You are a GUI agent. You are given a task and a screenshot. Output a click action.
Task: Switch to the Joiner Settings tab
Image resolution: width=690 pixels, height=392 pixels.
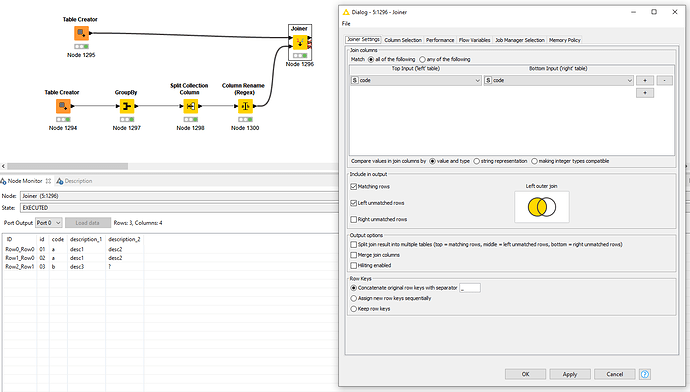[x=363, y=40]
